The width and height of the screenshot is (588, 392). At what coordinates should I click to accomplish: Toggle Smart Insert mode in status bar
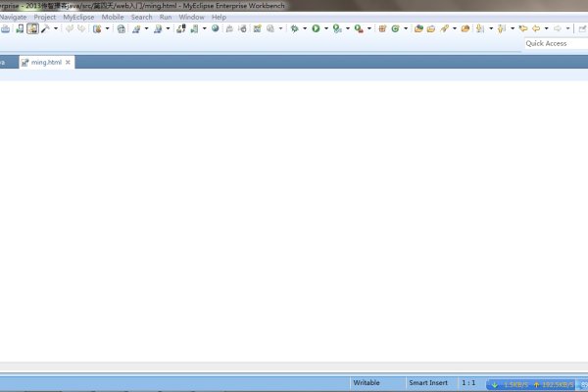click(x=429, y=382)
